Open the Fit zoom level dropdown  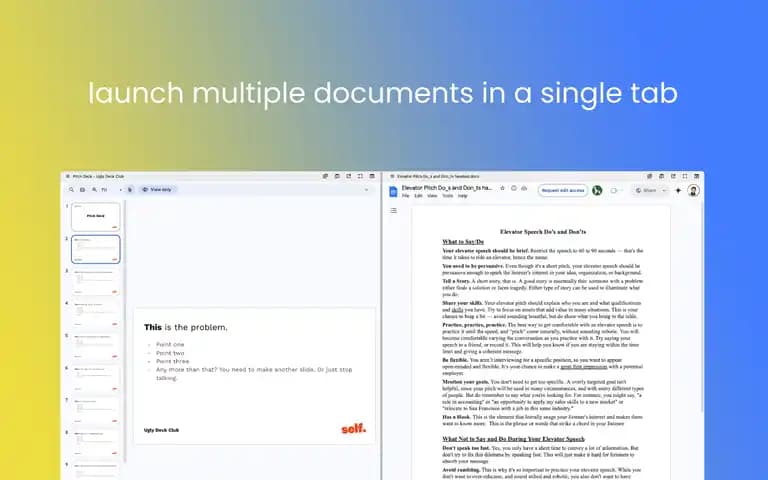point(112,190)
